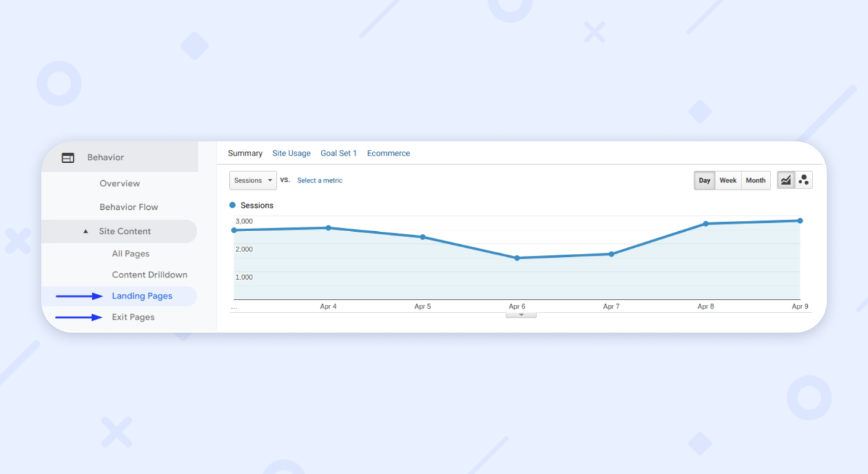The height and width of the screenshot is (474, 868).
Task: Toggle the Day time granularity
Action: coord(704,180)
